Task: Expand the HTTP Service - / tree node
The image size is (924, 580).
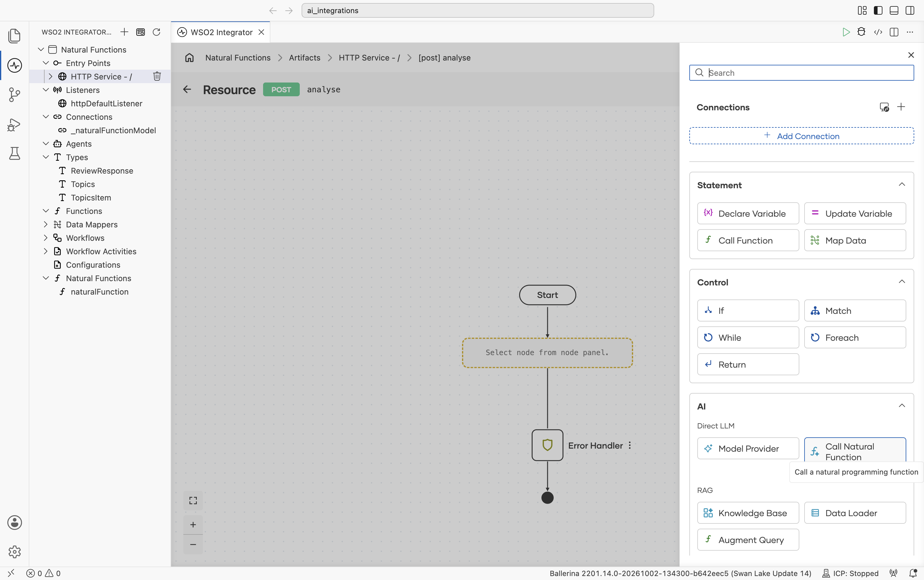Action: tap(50, 76)
